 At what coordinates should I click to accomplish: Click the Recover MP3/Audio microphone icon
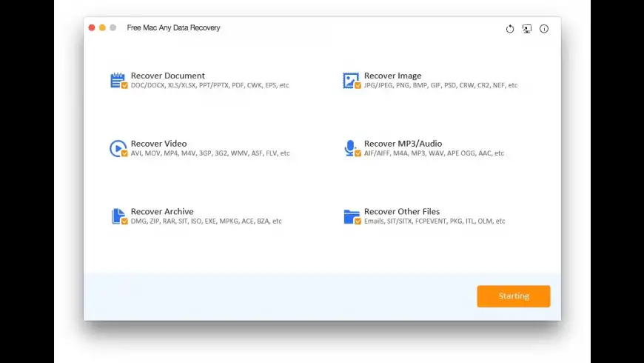pos(349,147)
